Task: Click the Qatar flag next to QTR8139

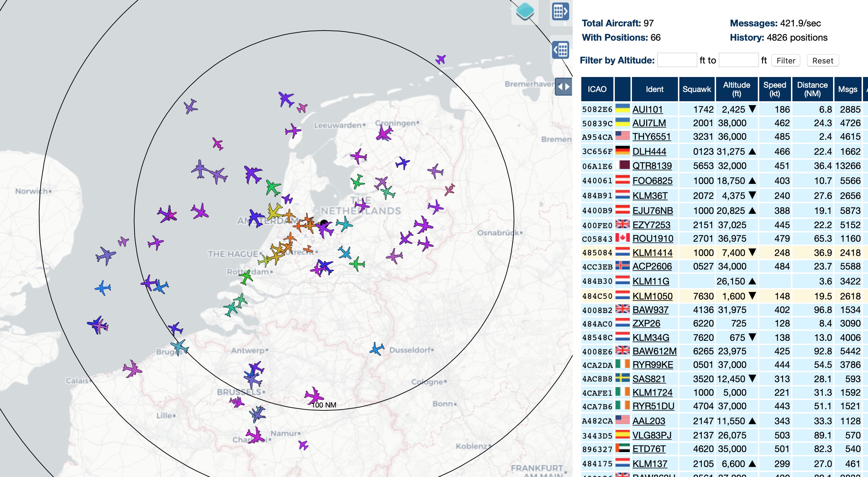Action: point(622,165)
